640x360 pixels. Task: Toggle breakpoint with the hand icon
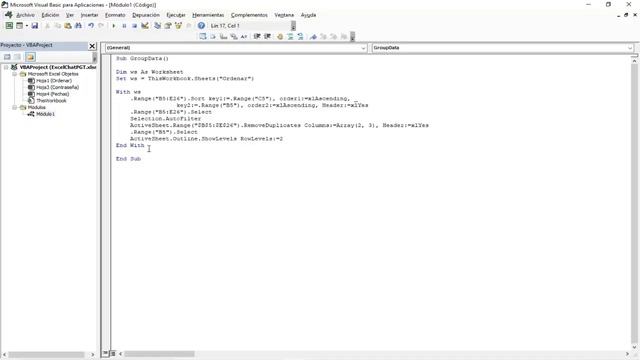tap(280, 36)
